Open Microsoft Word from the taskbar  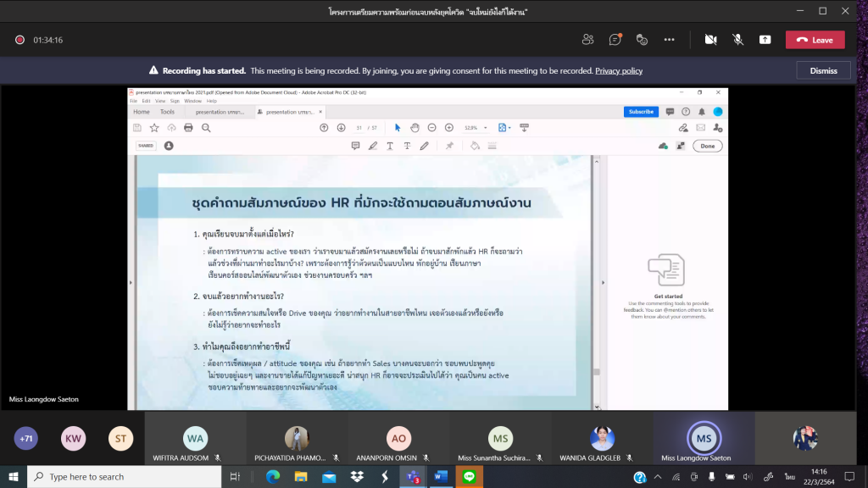pos(441,477)
